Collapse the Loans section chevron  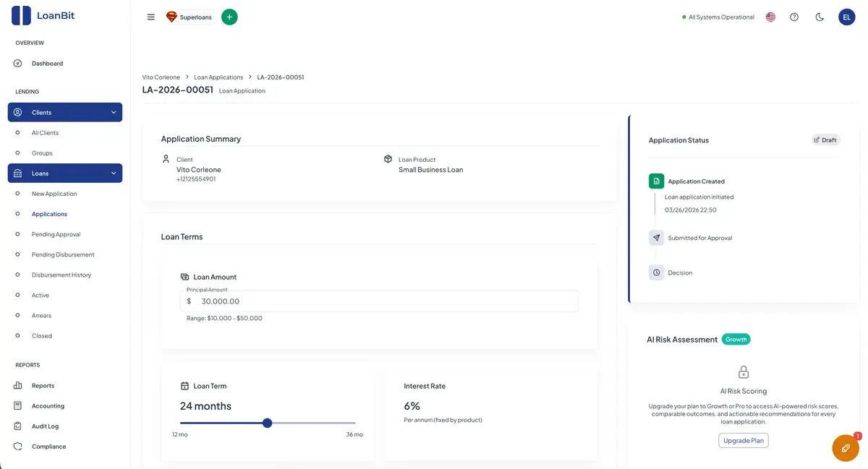114,173
